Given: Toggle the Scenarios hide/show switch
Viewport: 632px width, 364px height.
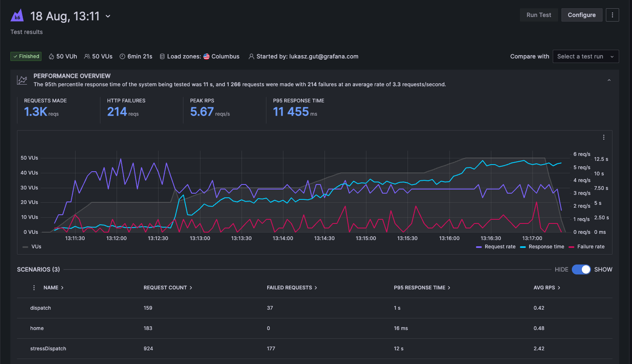Looking at the screenshot, I should (581, 269).
